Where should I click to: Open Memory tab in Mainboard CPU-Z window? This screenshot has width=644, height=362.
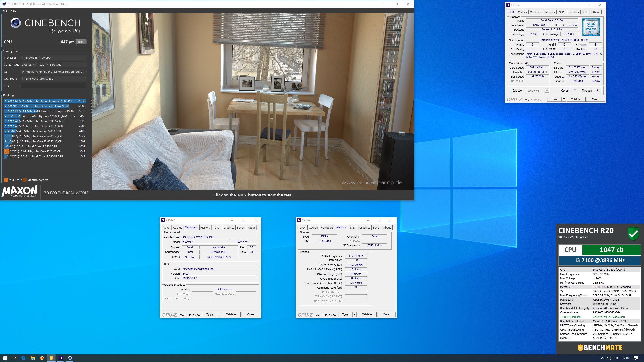[205, 228]
